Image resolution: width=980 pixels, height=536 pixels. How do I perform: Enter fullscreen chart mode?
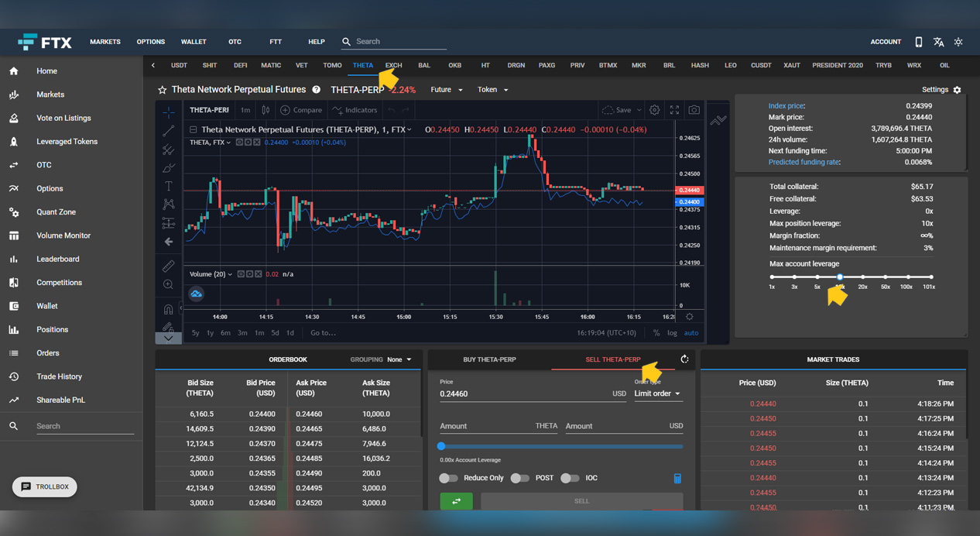674,110
